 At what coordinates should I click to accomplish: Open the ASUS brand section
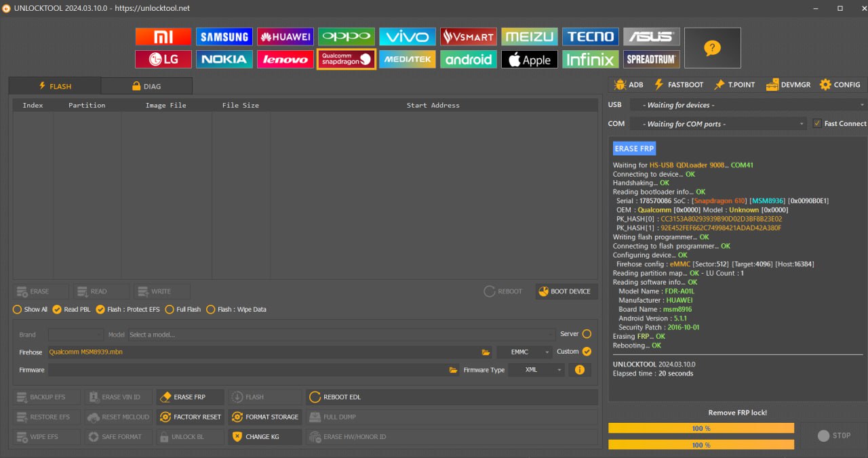point(652,37)
